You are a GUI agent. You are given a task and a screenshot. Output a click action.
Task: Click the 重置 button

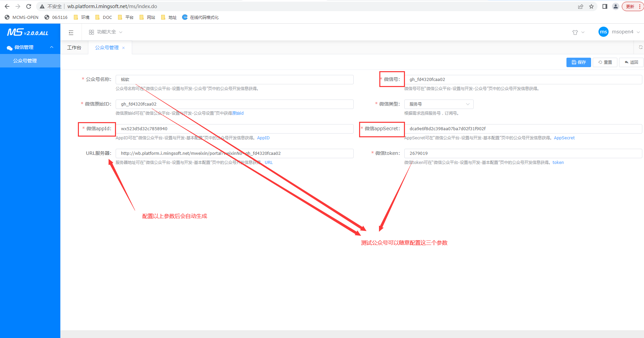(x=605, y=62)
